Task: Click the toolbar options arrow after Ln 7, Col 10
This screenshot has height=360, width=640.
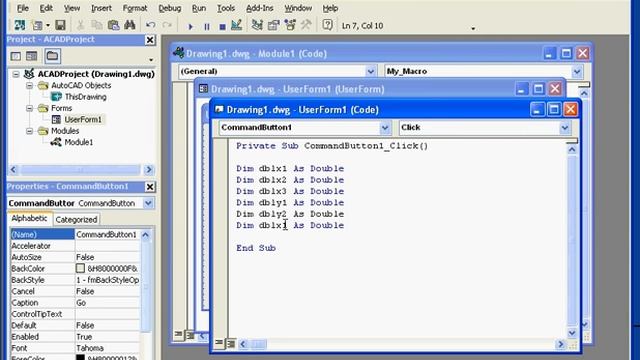Action: click(x=473, y=29)
